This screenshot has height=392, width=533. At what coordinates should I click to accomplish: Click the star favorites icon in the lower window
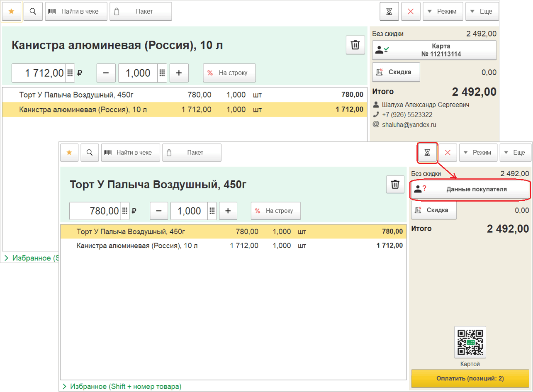click(69, 153)
